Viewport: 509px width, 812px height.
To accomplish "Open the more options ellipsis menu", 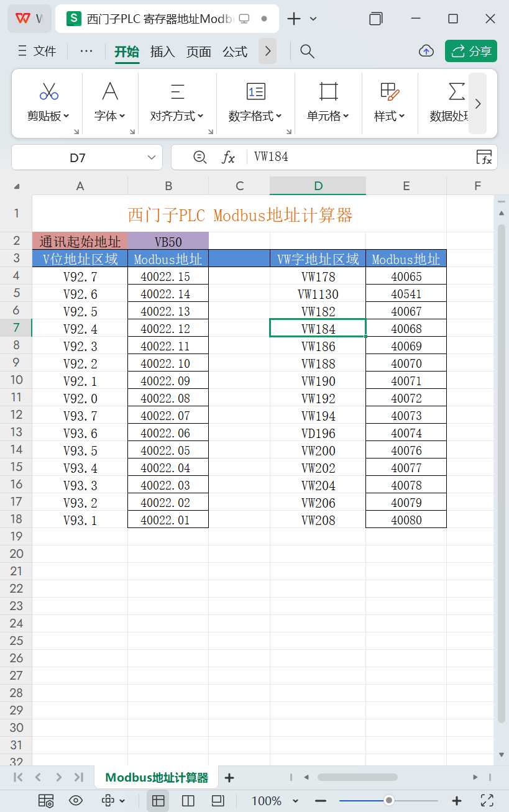I will 86,51.
